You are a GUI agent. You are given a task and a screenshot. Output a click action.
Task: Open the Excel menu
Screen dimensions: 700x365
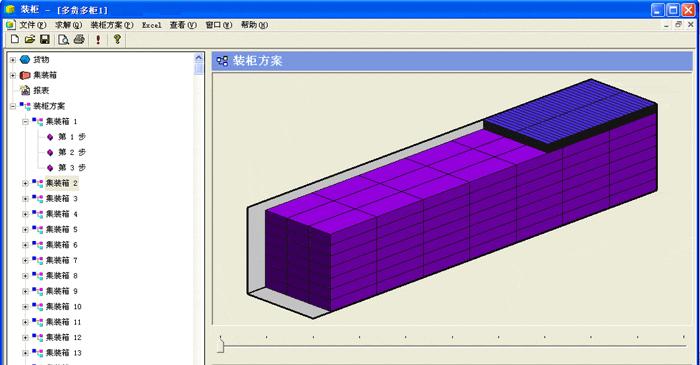151,25
